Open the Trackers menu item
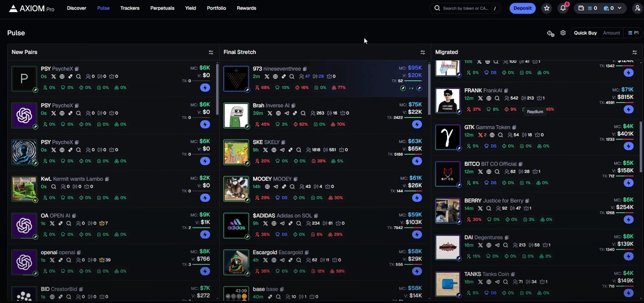644x303 pixels. pos(130,8)
